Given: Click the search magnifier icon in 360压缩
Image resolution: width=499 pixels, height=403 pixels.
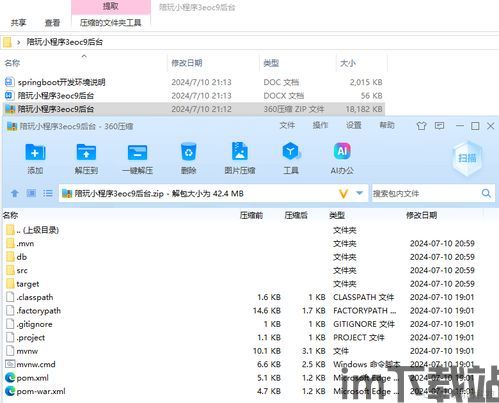Looking at the screenshot, I should coord(486,193).
